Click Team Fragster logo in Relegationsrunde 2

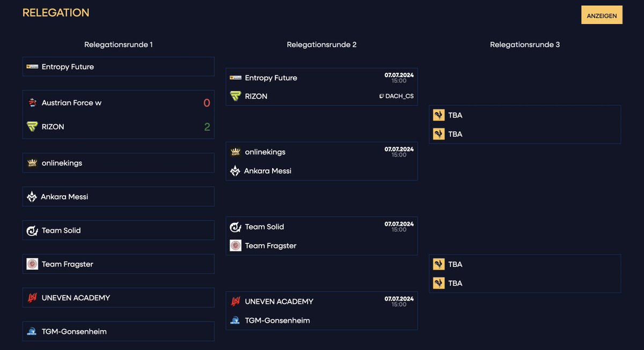(x=236, y=245)
